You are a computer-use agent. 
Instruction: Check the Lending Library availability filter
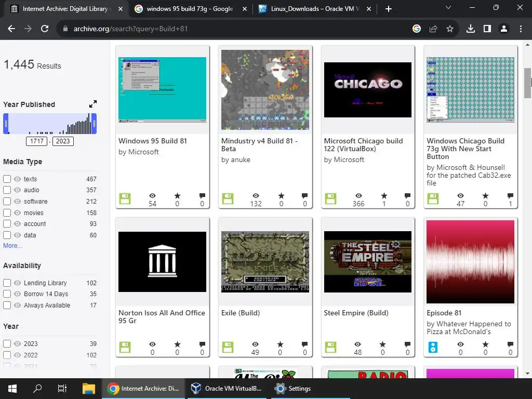(7, 283)
